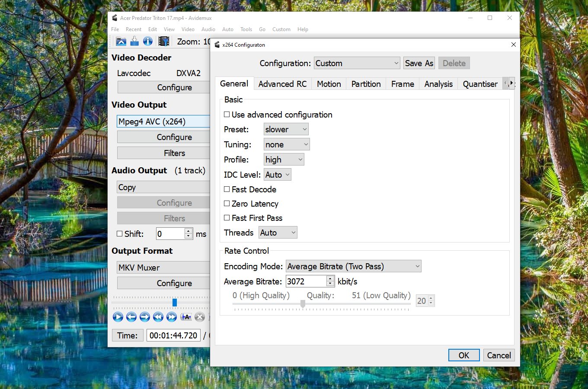
Task: Click the film strip filter icon
Action: (x=163, y=41)
